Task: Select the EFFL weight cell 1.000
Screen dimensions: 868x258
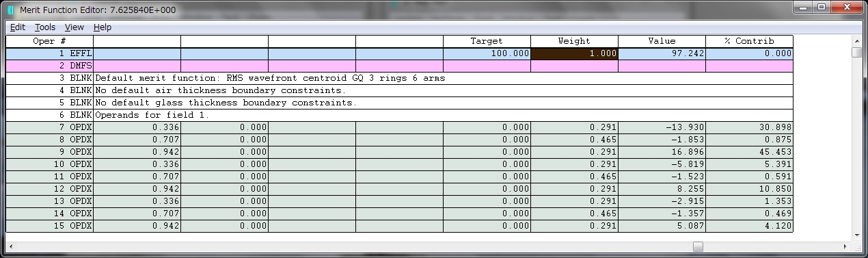Action: pos(574,53)
